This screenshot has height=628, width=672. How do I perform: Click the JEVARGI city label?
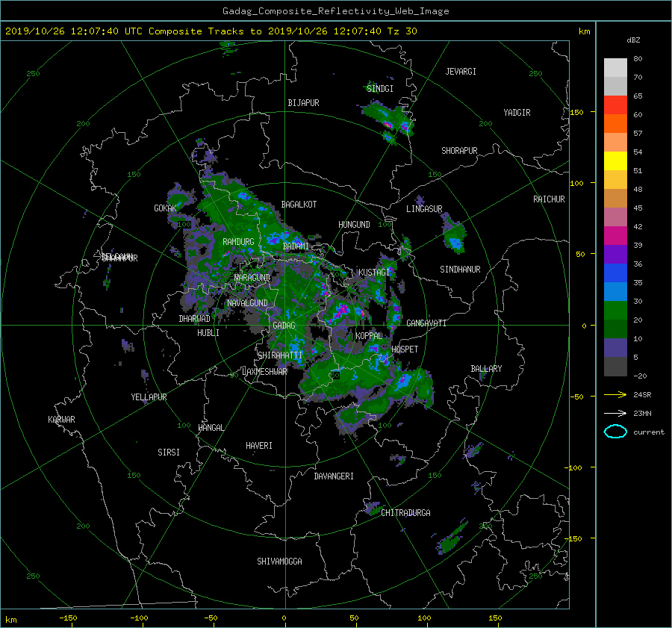click(x=461, y=72)
